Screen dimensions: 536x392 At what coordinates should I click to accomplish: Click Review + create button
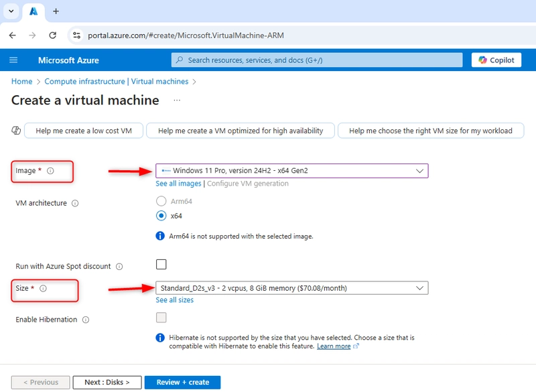pos(182,382)
